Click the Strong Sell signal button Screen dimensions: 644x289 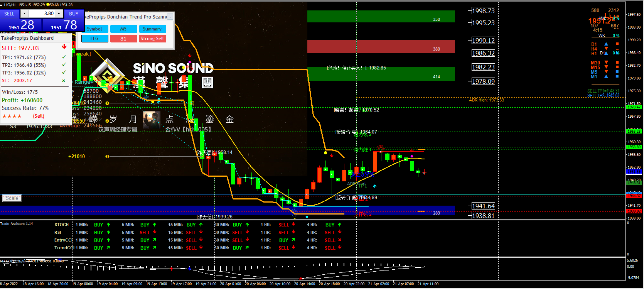152,39
